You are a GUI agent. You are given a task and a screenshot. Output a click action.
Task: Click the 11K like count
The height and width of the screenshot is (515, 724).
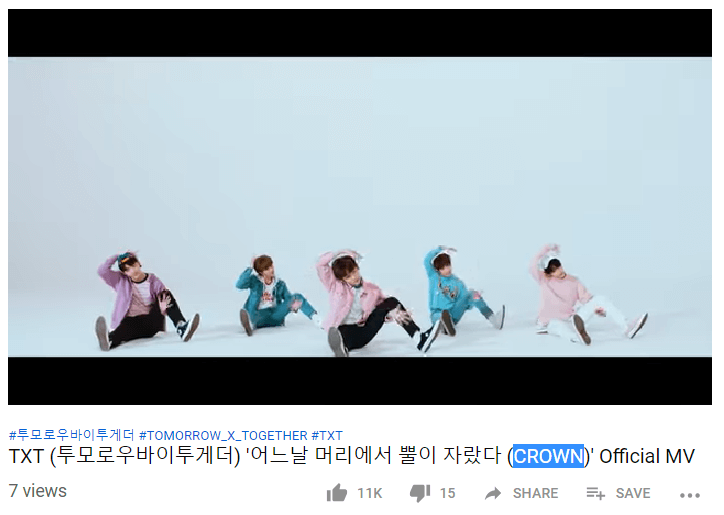click(x=370, y=493)
